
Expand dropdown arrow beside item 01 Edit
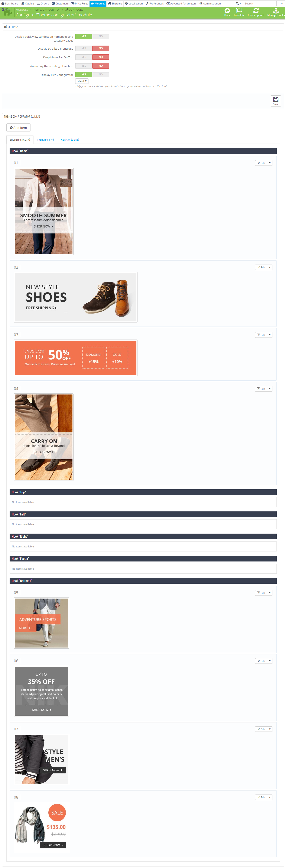pyautogui.click(x=269, y=163)
